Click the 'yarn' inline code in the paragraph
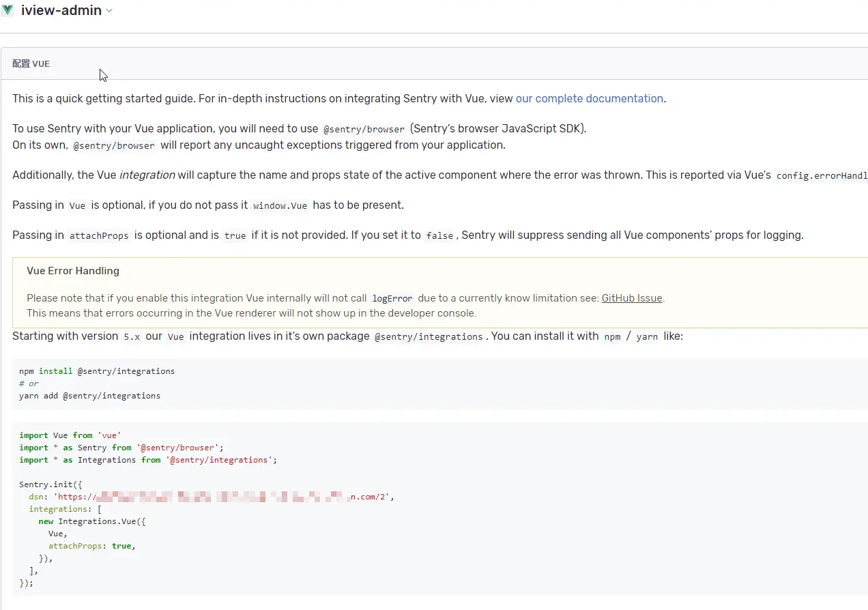 click(x=647, y=336)
